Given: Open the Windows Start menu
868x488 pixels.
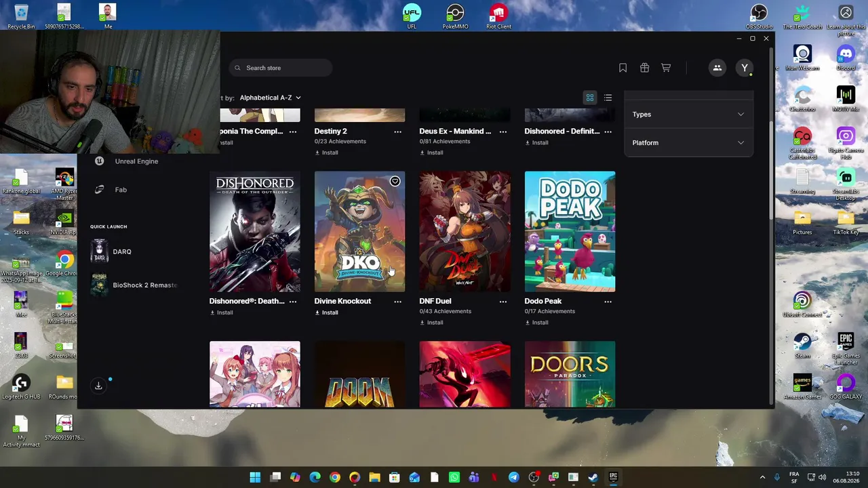Looking at the screenshot, I should pyautogui.click(x=255, y=477).
